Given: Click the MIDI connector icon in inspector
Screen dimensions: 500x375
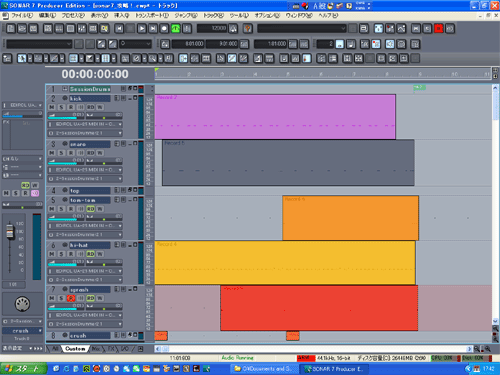Looking at the screenshot, I should pos(22,304).
